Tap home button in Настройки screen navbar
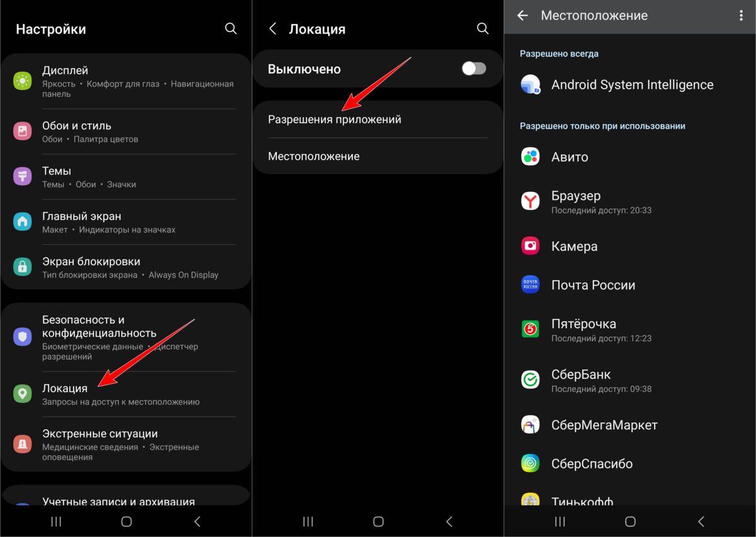This screenshot has height=537, width=756. click(126, 521)
